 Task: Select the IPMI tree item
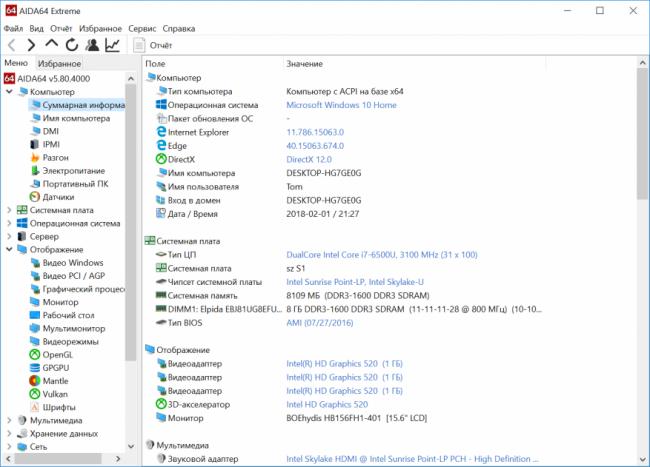coord(51,144)
